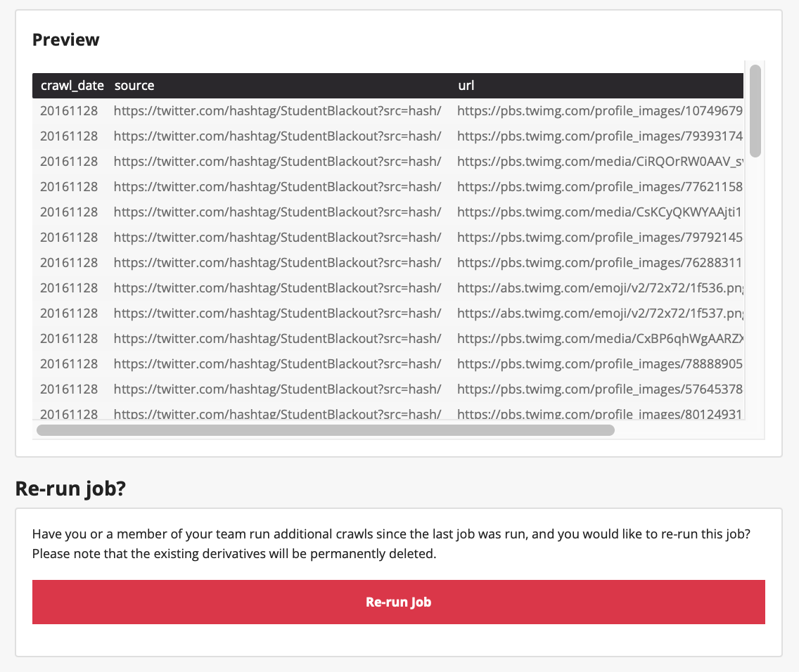Screen dimensions: 799x672
Task: Click the first row's 20161128 crawl date
Action: tap(69, 111)
